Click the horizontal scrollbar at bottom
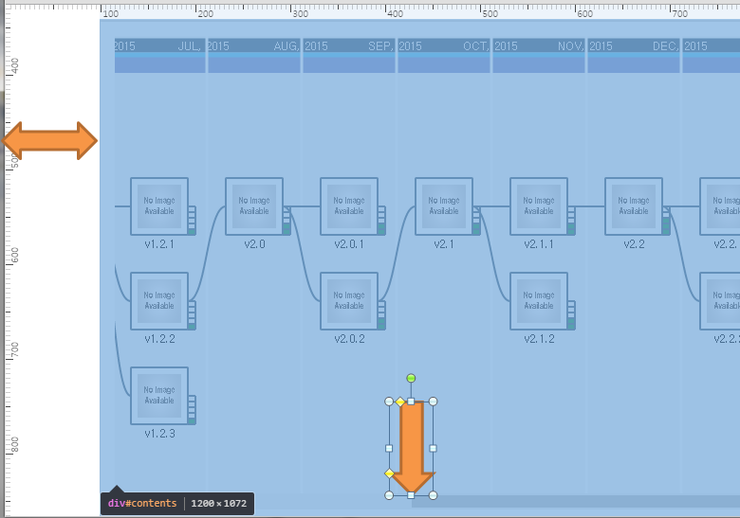 click(x=575, y=500)
